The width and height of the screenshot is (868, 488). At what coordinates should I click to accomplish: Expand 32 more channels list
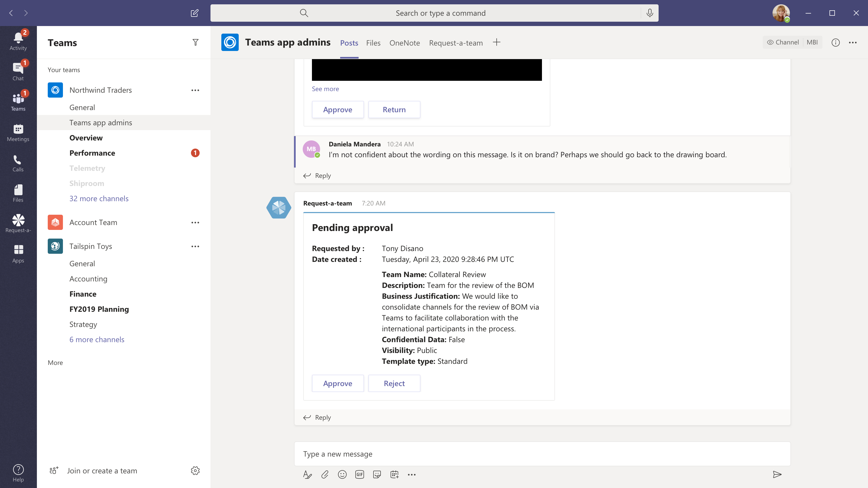tap(99, 198)
